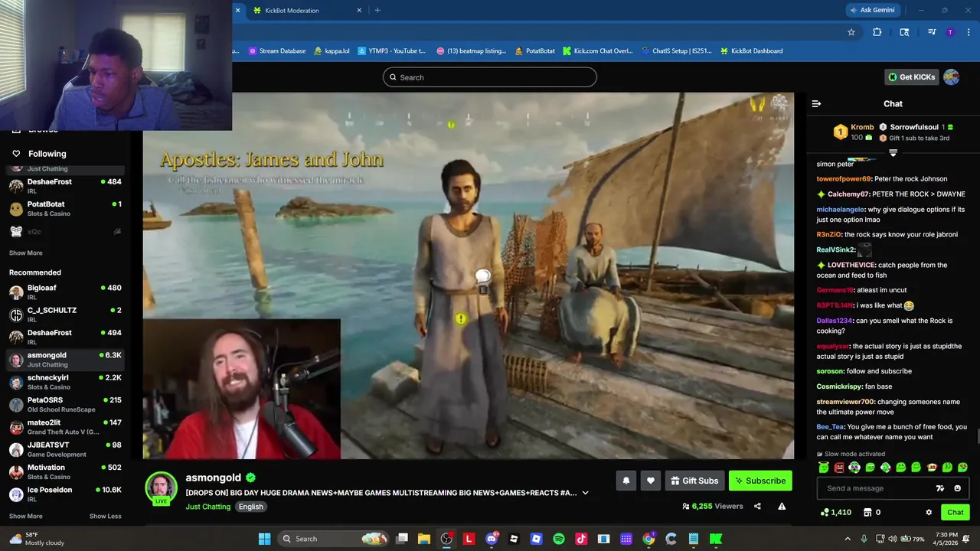Open the channel points balance 1,410
The height and width of the screenshot is (551, 980).
tap(835, 512)
